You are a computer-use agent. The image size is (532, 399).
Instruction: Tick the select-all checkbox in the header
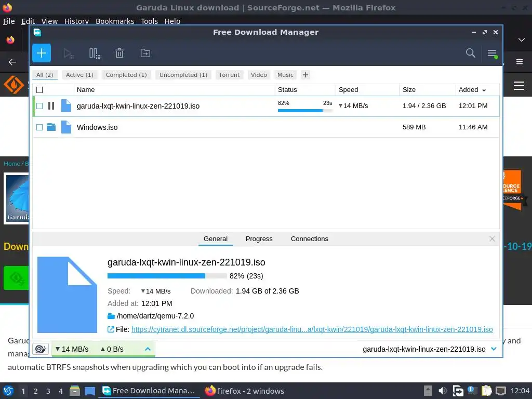[39, 90]
